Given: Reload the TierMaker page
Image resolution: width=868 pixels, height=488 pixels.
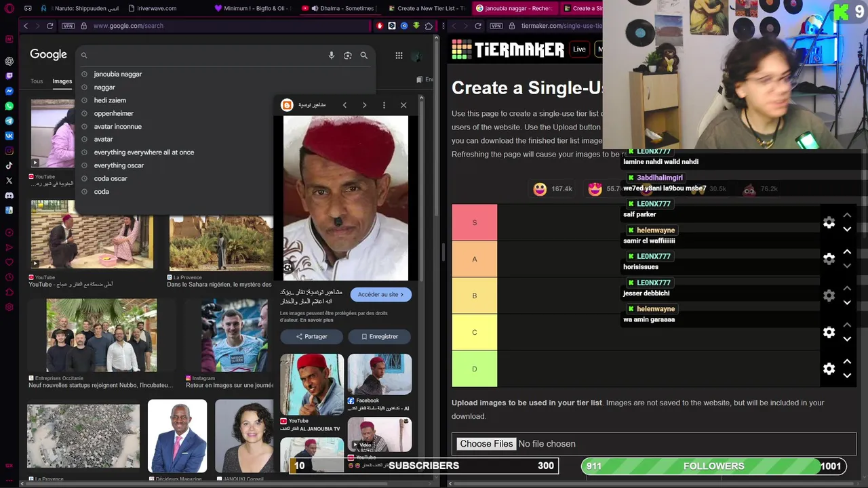Looking at the screenshot, I should (x=478, y=26).
